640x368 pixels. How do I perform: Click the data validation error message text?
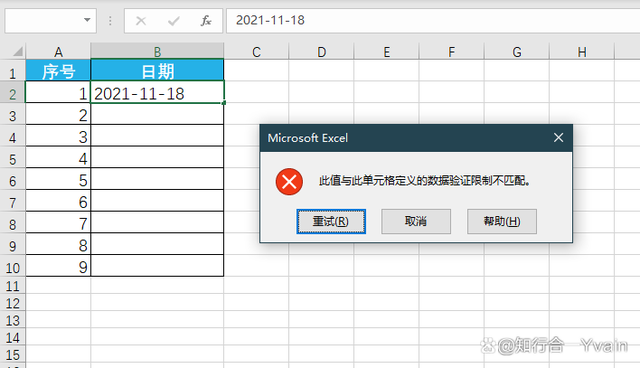[x=424, y=180]
